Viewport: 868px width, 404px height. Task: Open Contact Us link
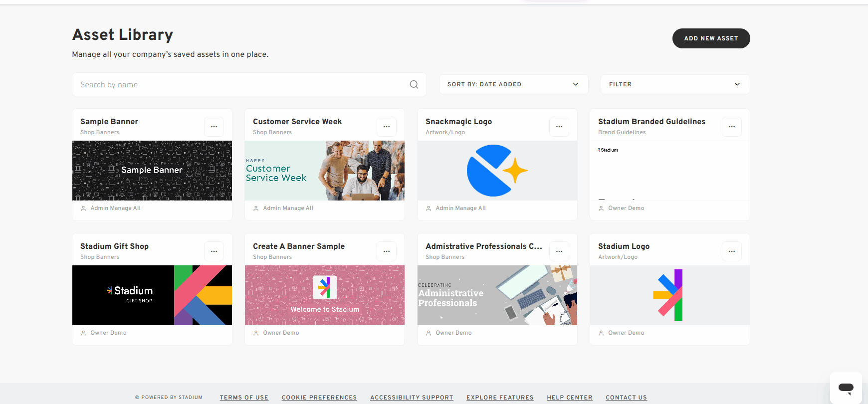pos(626,398)
